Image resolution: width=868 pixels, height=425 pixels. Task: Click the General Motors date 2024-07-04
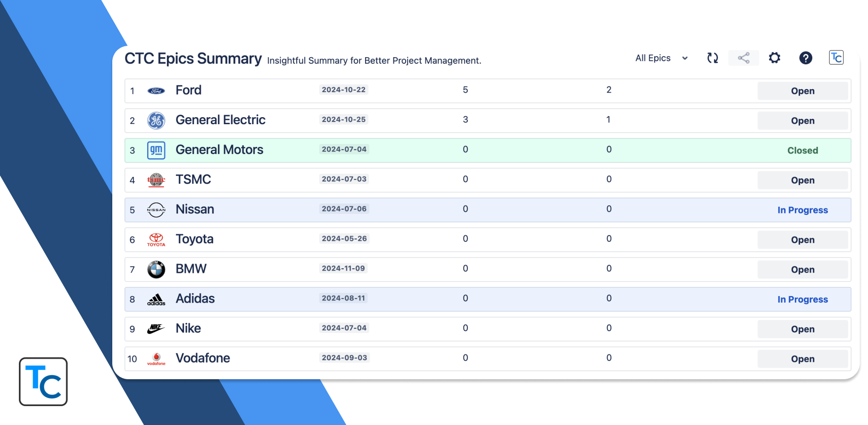[344, 149]
